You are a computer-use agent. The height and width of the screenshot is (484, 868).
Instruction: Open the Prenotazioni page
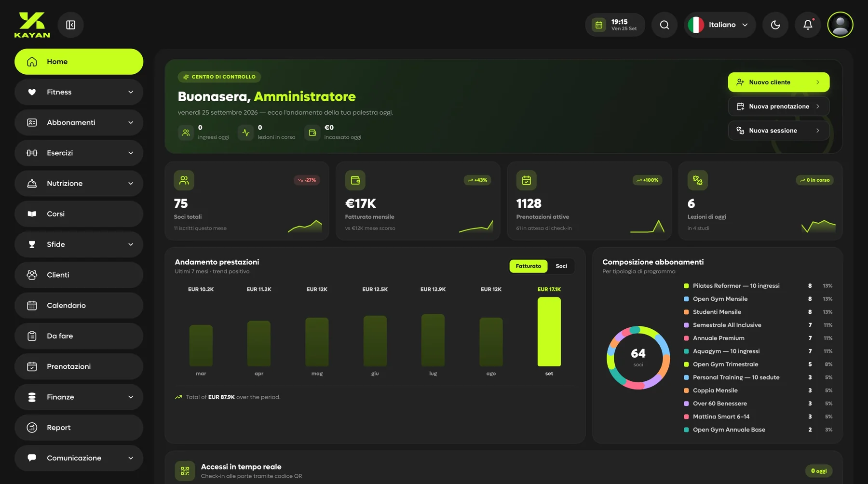[79, 366]
